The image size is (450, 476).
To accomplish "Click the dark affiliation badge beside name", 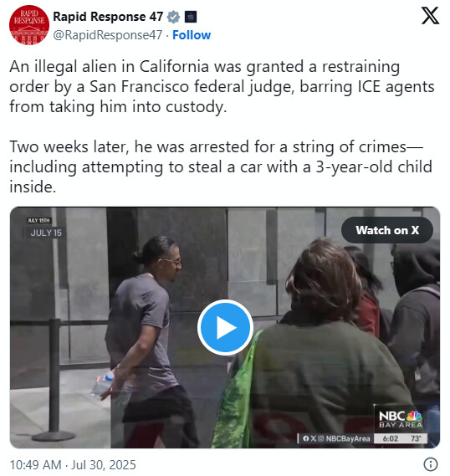I will [x=191, y=17].
